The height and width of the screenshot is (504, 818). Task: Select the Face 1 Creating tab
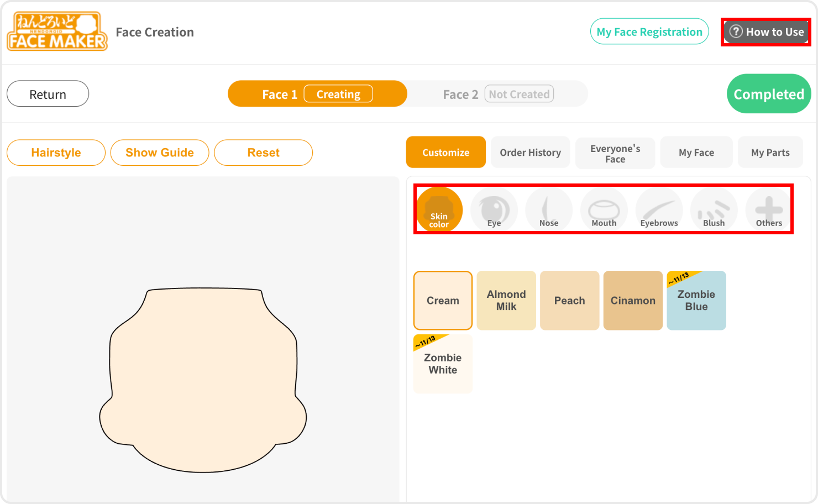tap(317, 94)
